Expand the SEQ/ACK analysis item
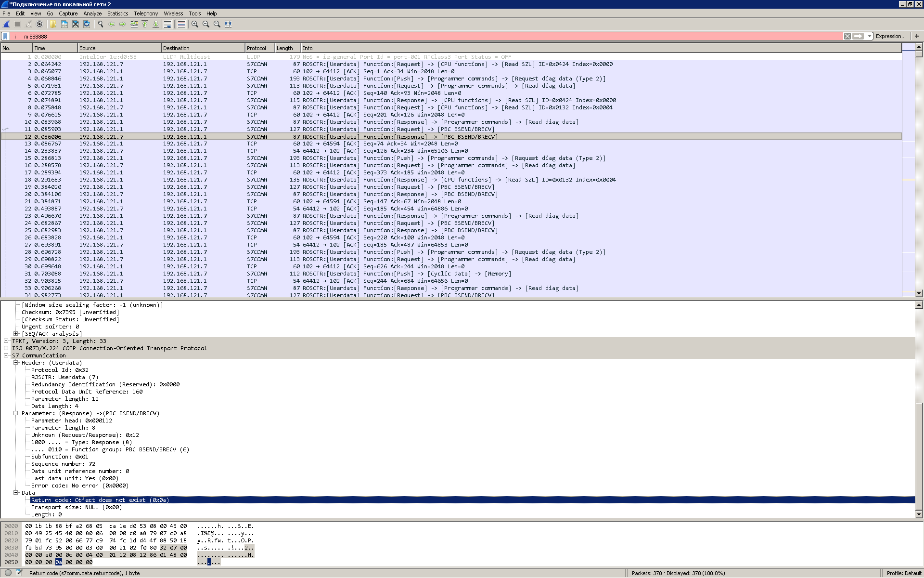This screenshot has height=578, width=924. pyautogui.click(x=16, y=334)
